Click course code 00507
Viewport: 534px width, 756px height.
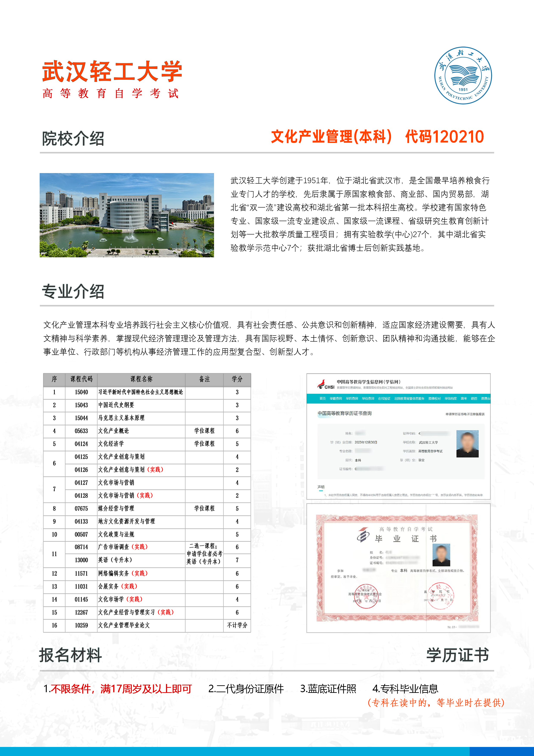pos(81,534)
